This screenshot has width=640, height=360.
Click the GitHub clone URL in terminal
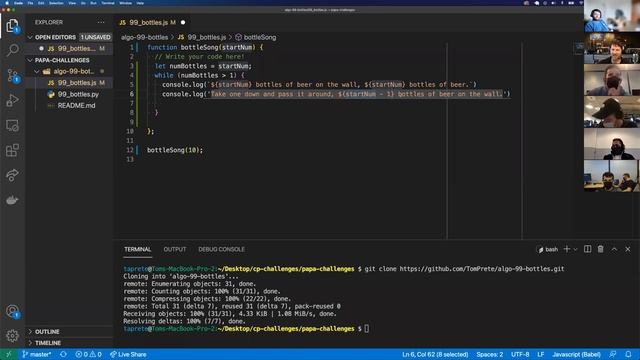click(482, 269)
